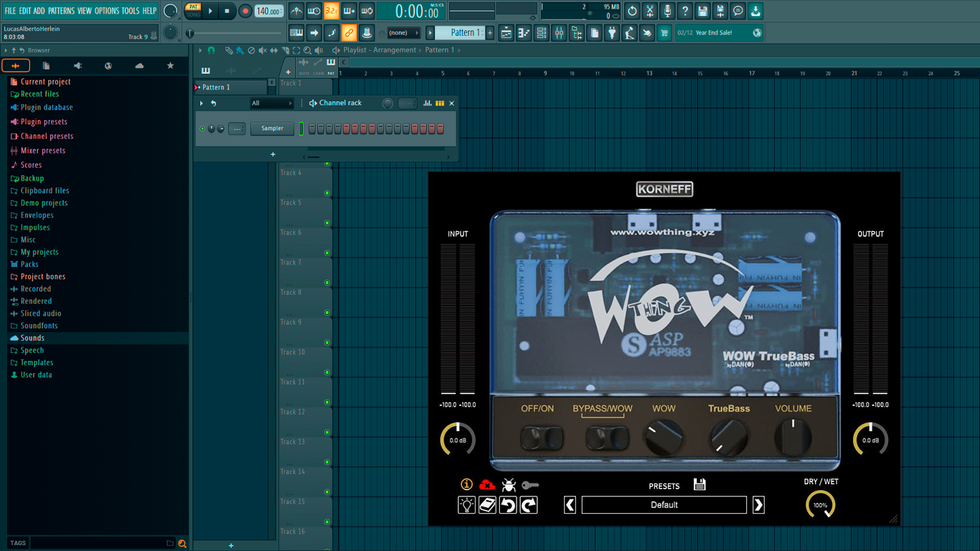
Task: Open the info icon in WOW plugin
Action: coord(466,486)
